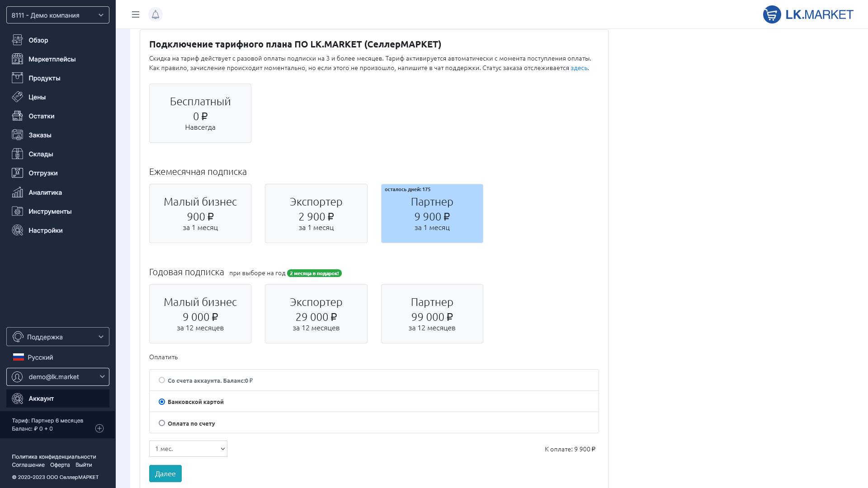Open notifications via the bell icon
The image size is (868, 488).
click(156, 14)
